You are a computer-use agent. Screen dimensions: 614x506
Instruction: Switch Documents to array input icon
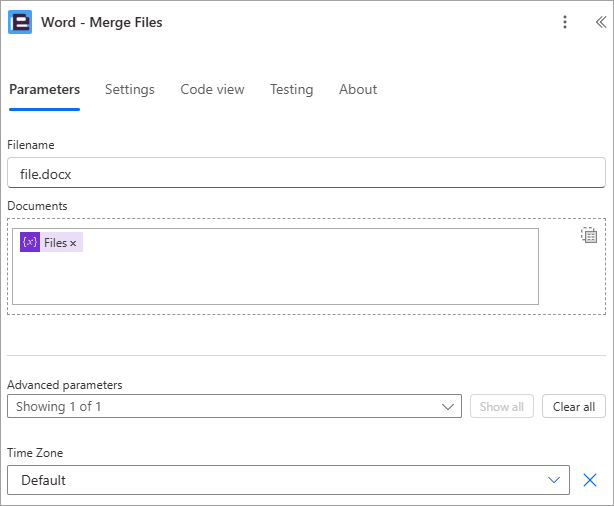pos(589,235)
